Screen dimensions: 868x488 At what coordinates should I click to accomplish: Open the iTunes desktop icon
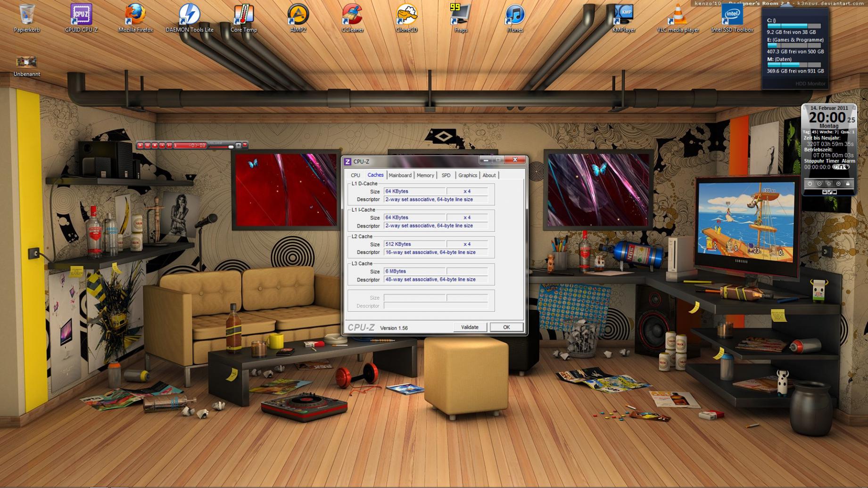pos(515,18)
